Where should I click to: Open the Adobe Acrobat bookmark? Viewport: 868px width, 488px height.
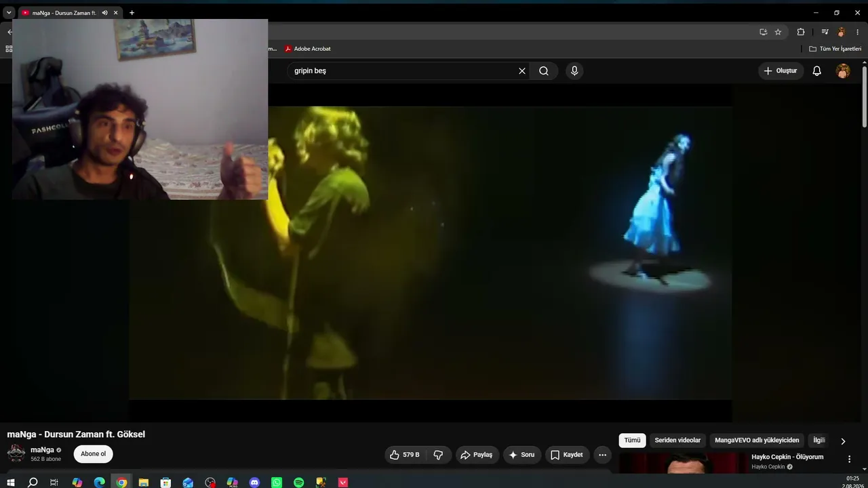click(307, 49)
